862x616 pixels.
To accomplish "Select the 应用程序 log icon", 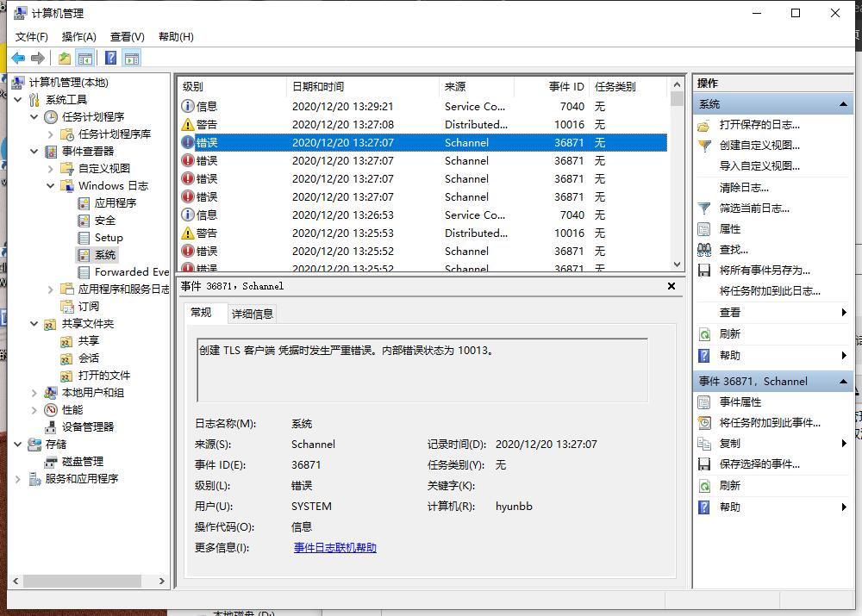I will [x=84, y=203].
